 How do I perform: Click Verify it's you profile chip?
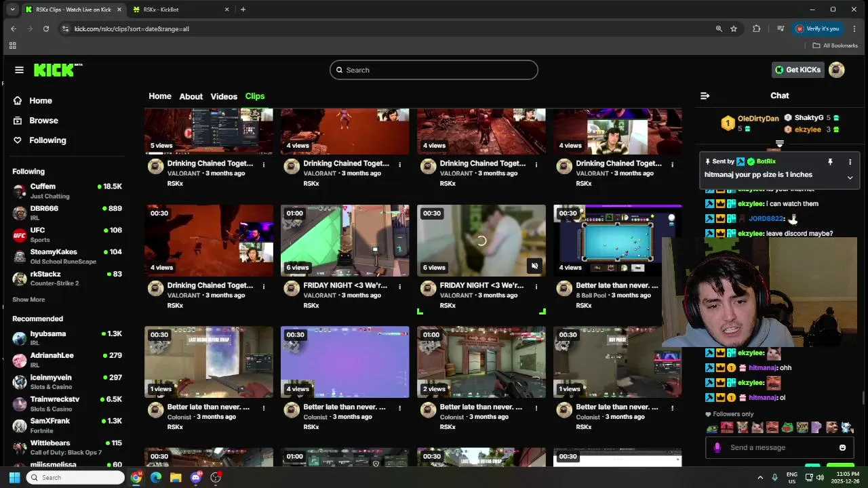[818, 28]
